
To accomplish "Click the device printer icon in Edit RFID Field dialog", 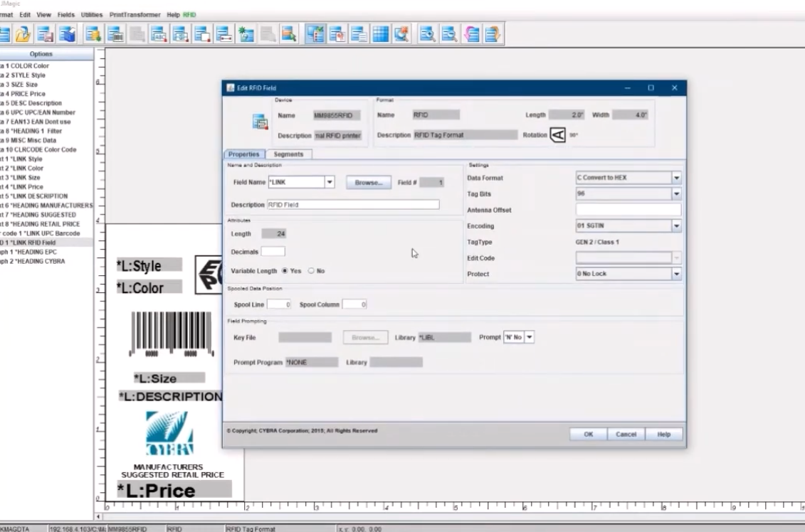I will click(260, 122).
